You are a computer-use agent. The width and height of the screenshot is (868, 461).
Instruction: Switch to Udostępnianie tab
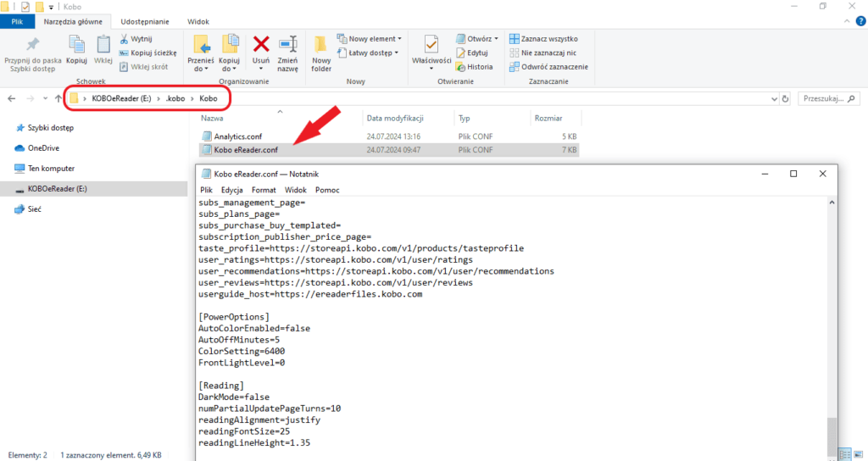145,21
